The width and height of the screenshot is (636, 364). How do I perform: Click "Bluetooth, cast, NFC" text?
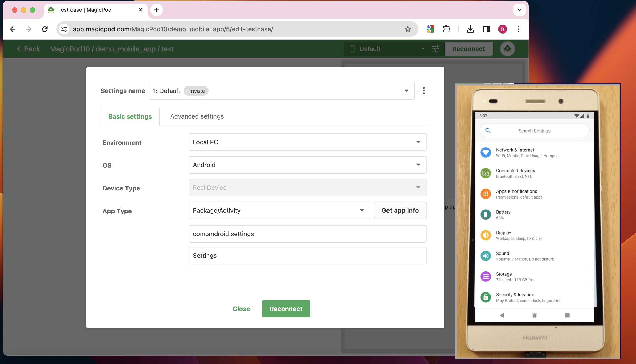point(514,176)
